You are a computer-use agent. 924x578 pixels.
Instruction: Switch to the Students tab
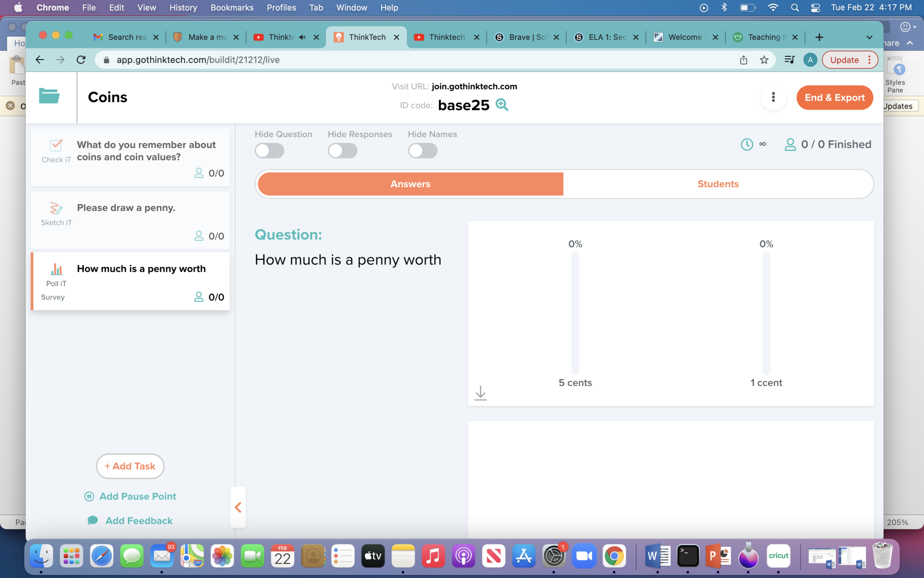pyautogui.click(x=717, y=184)
